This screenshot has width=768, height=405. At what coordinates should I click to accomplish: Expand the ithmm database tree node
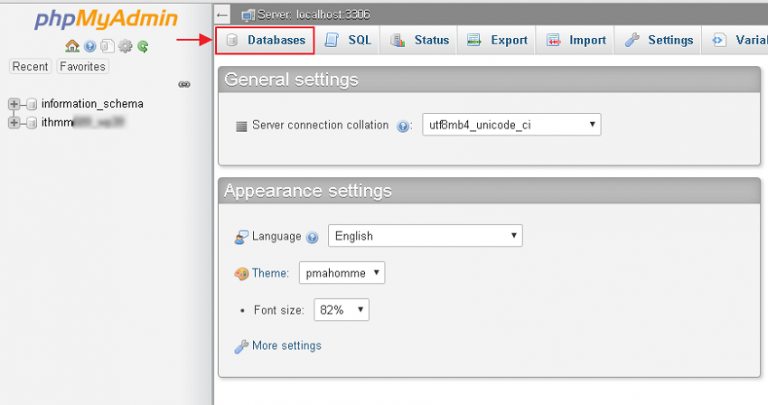click(14, 122)
